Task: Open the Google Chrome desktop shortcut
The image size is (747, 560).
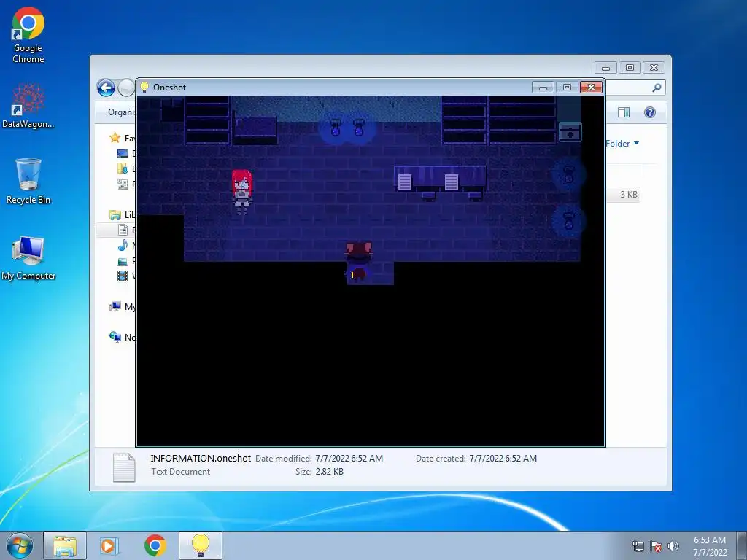Action: (28, 35)
